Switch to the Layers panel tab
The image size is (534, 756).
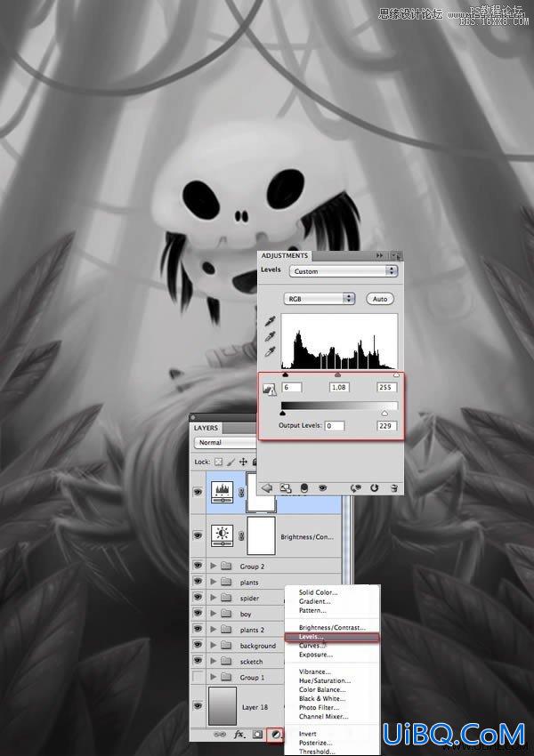[x=206, y=428]
